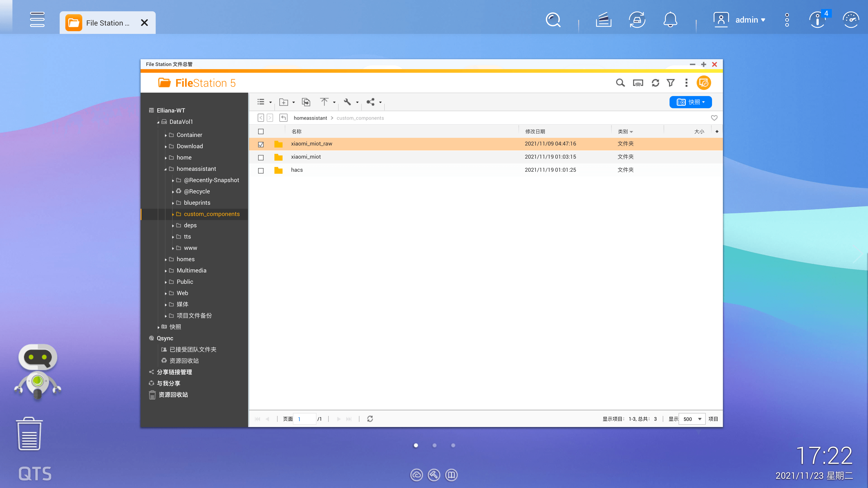The width and height of the screenshot is (868, 488).
Task: Open the top bar three-dot options
Action: (x=787, y=20)
